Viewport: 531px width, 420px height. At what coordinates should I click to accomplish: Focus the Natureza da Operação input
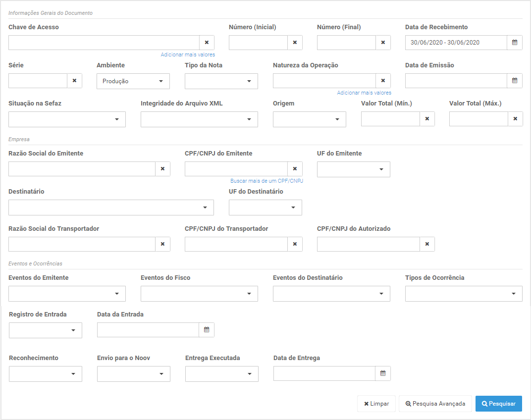pos(324,81)
